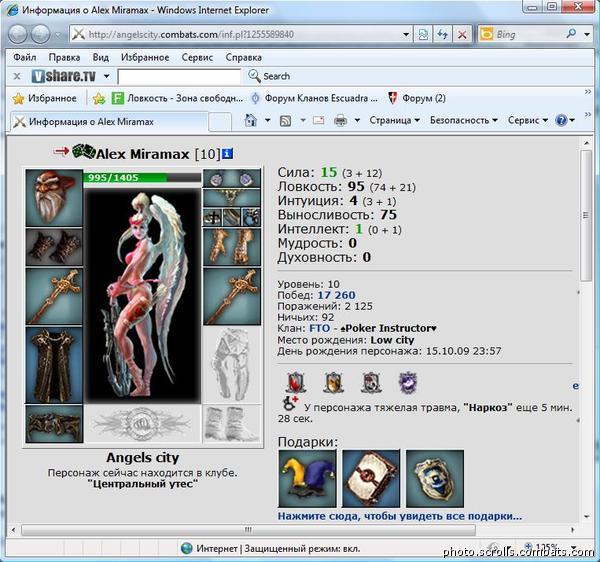Click the clan dice icon before Alex Miramax

pos(84,151)
